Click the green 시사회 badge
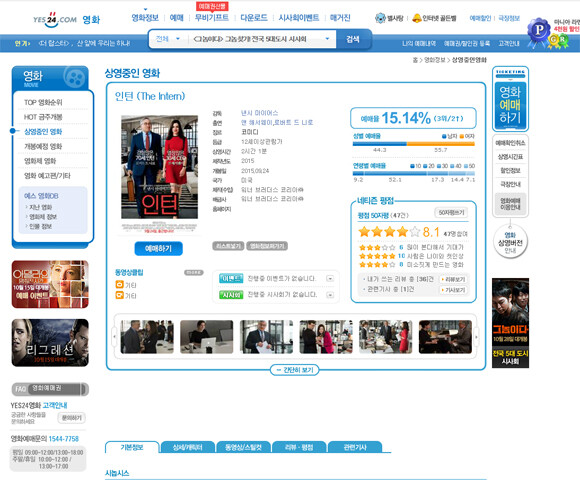The width and height of the screenshot is (580, 486). 231,295
